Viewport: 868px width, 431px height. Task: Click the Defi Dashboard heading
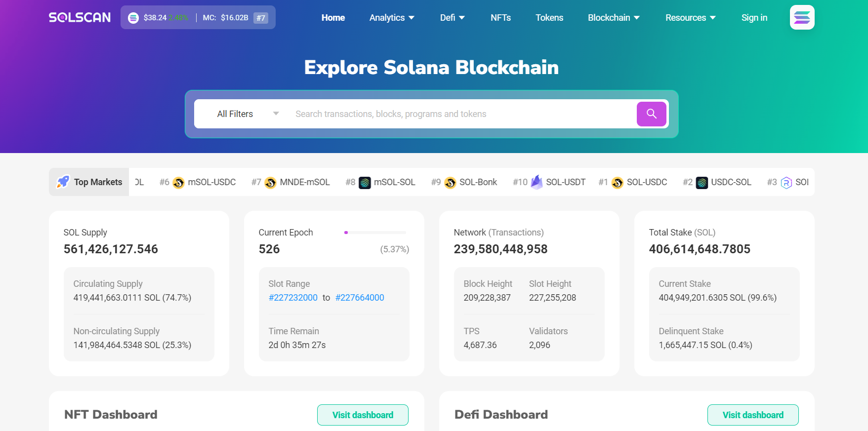[x=501, y=415]
